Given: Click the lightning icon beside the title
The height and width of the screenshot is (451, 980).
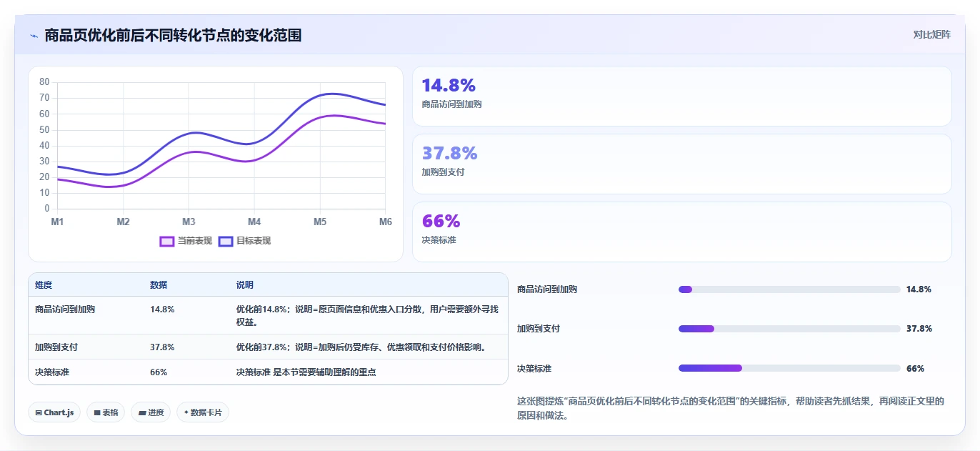Looking at the screenshot, I should click(34, 35).
